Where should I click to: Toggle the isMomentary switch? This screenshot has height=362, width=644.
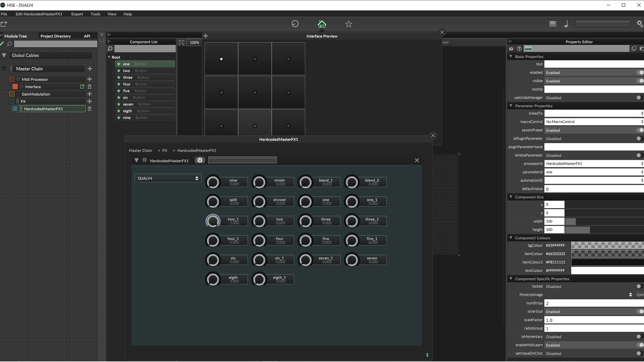click(639, 337)
